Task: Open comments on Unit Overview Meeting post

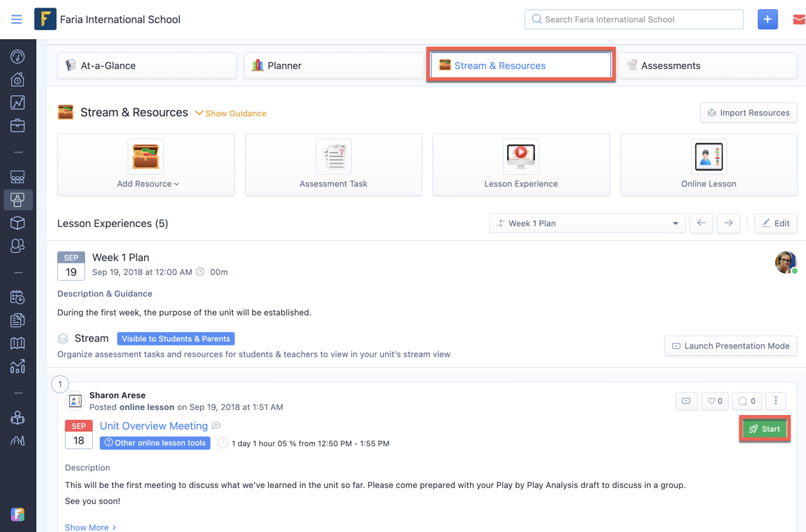Action: pyautogui.click(x=747, y=401)
